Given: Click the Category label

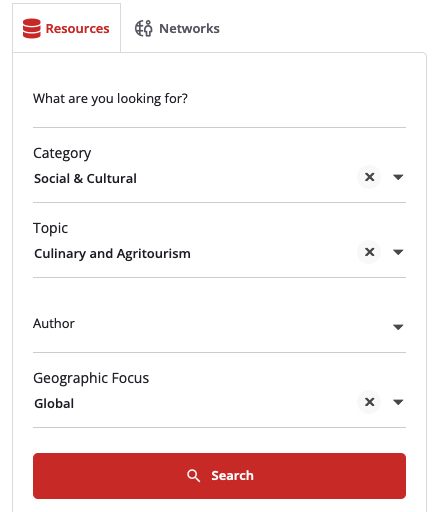Looking at the screenshot, I should [62, 154].
